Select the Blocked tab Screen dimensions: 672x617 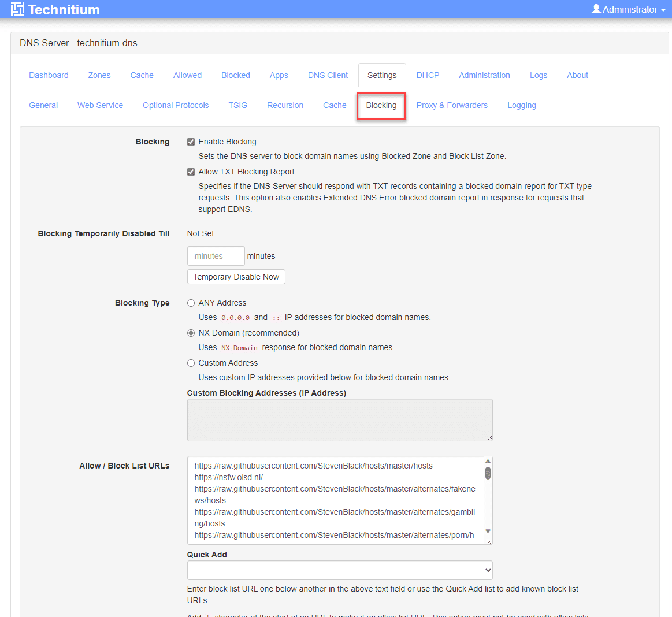click(235, 76)
